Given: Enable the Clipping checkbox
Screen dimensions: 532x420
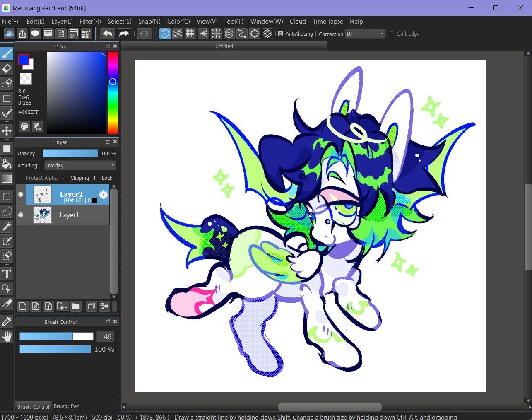Looking at the screenshot, I should coord(65,178).
